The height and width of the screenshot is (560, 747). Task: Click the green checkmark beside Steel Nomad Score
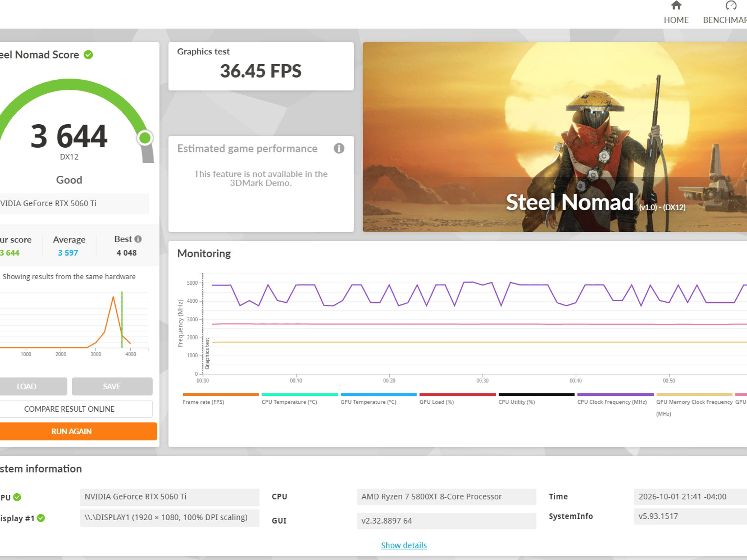pos(88,55)
